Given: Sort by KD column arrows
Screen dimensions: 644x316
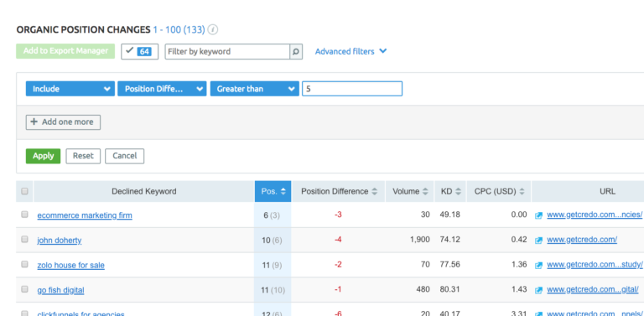Looking at the screenshot, I should [458, 192].
